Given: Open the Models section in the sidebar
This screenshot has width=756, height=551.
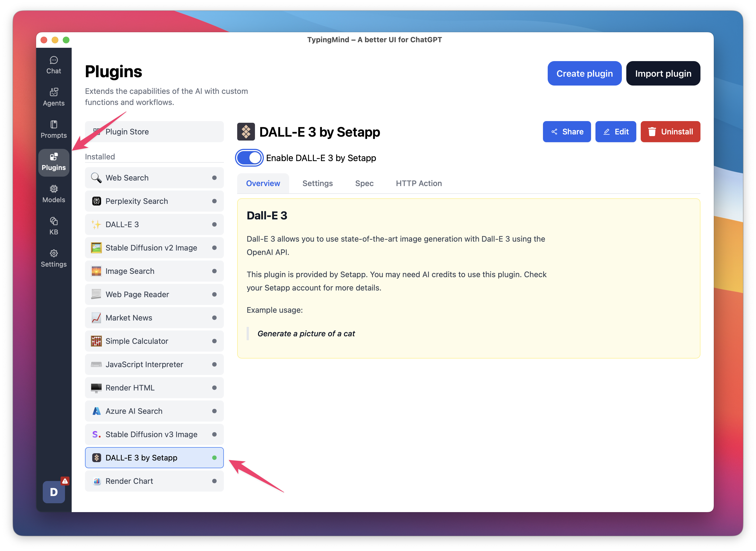Looking at the screenshot, I should 54,194.
